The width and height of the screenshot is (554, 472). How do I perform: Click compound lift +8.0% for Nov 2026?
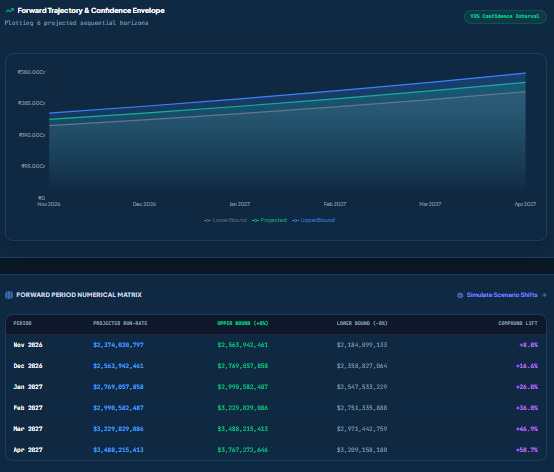(x=529, y=345)
